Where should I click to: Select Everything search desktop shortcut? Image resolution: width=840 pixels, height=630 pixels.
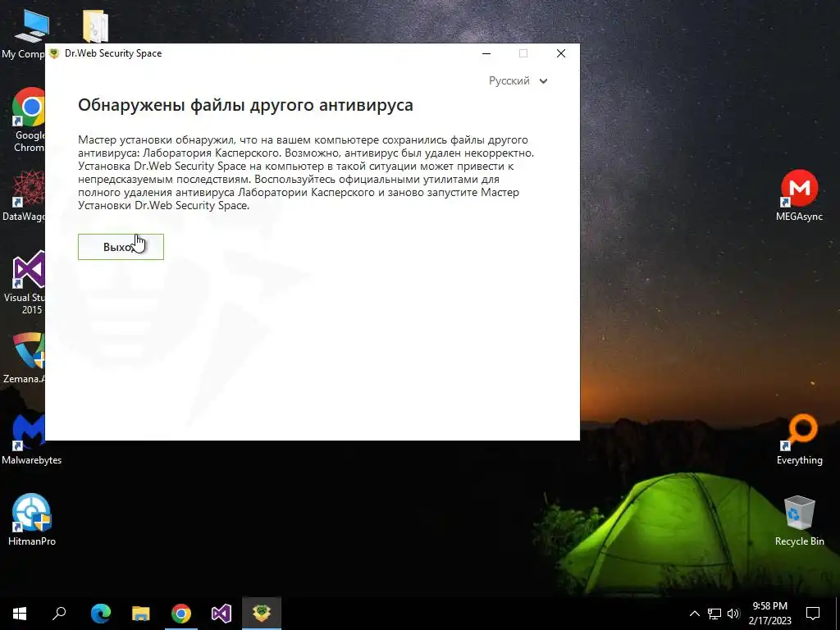(799, 440)
